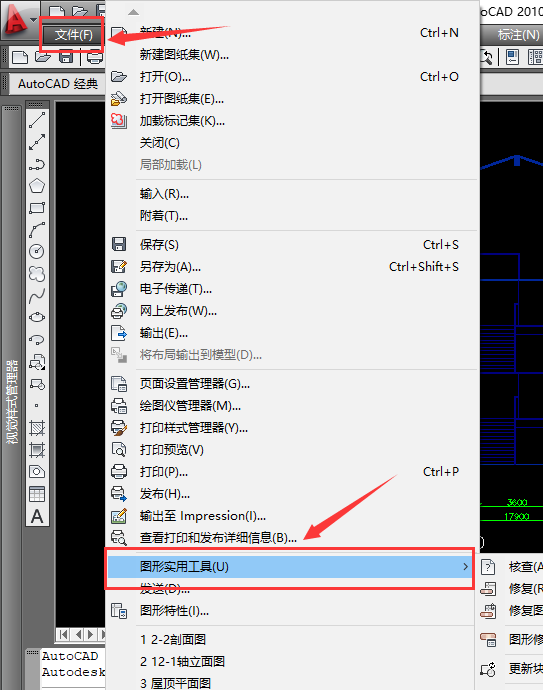Choose 打印样式管理器(Y)... menu item
Image resolution: width=543 pixels, height=690 pixels.
click(292, 428)
